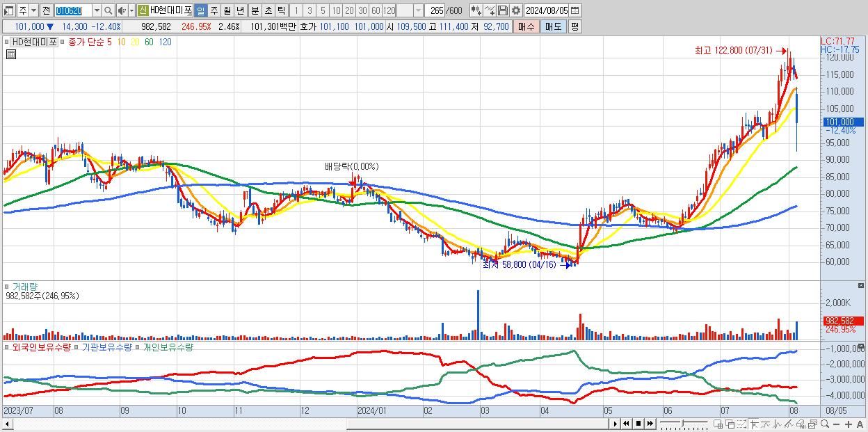Click the vertical line indicator icon in the bottom toolbar
This screenshot has height=432, width=868.
pos(777,424)
